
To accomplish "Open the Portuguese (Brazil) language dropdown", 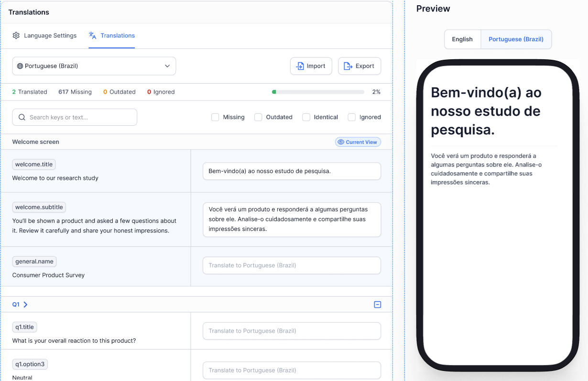I will (94, 66).
